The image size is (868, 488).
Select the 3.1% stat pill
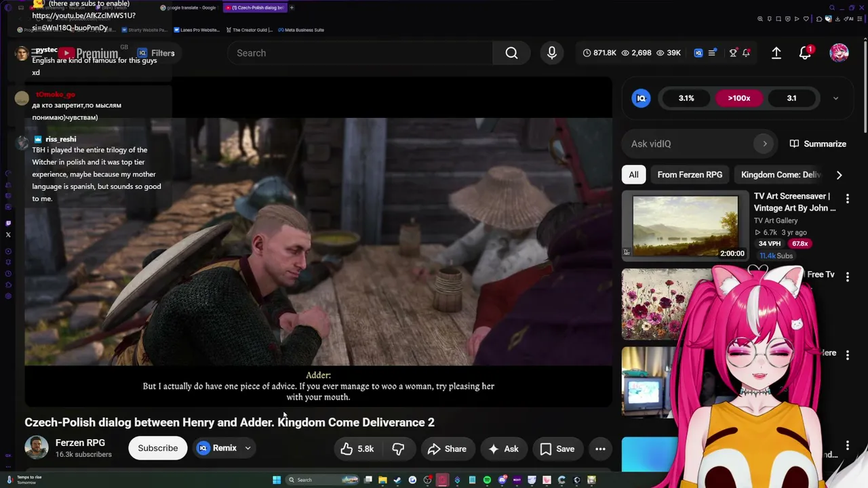coord(686,98)
